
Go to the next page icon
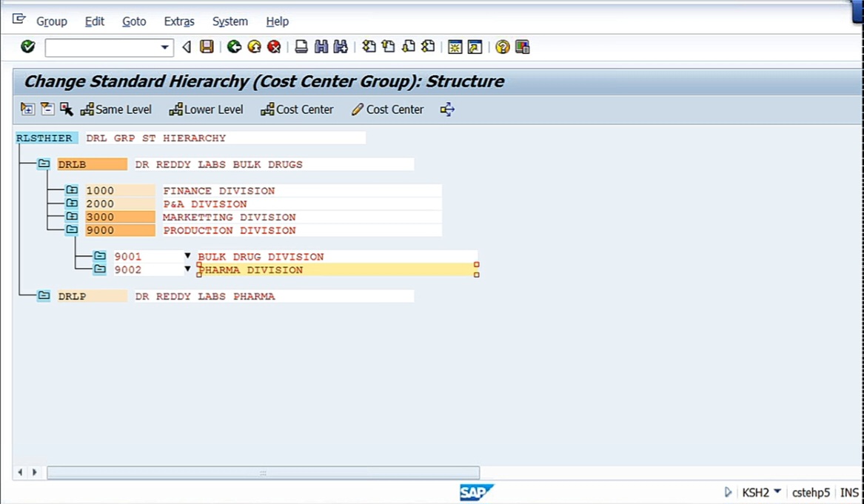[x=408, y=47]
